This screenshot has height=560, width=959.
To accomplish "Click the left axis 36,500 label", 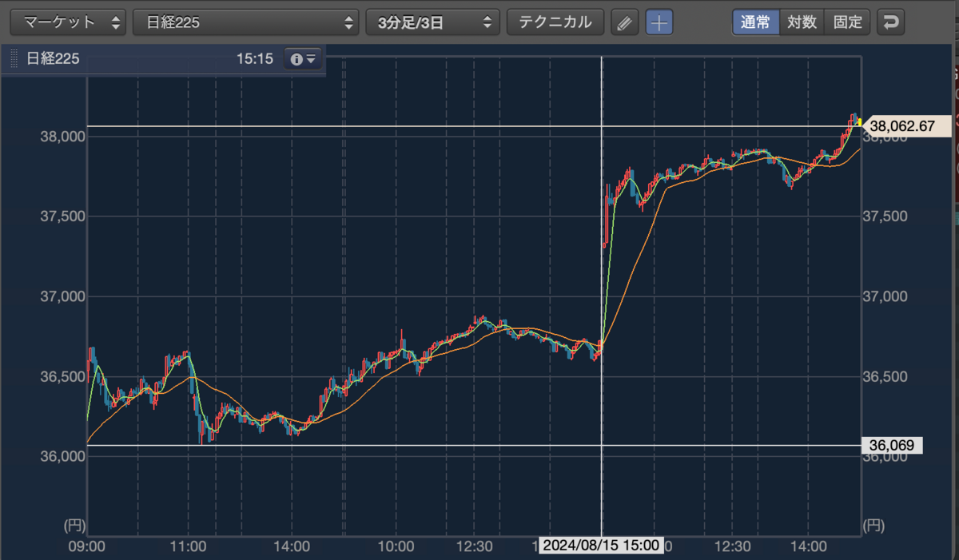I will [x=62, y=376].
